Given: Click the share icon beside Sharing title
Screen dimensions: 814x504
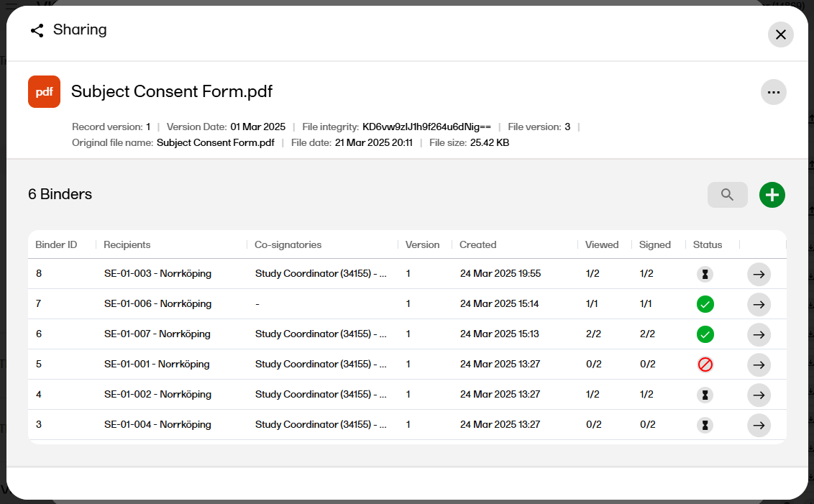Looking at the screenshot, I should click(37, 30).
